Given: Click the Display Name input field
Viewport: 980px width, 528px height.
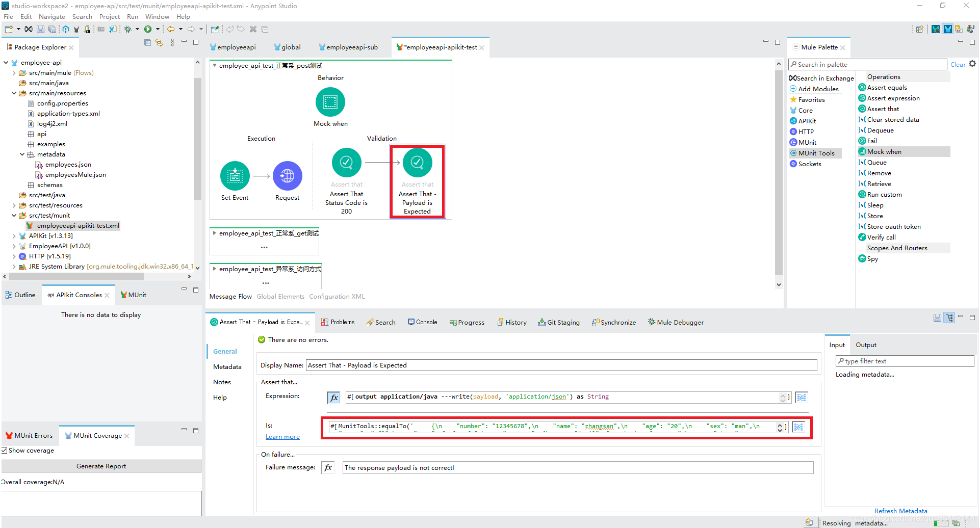Looking at the screenshot, I should [x=561, y=365].
